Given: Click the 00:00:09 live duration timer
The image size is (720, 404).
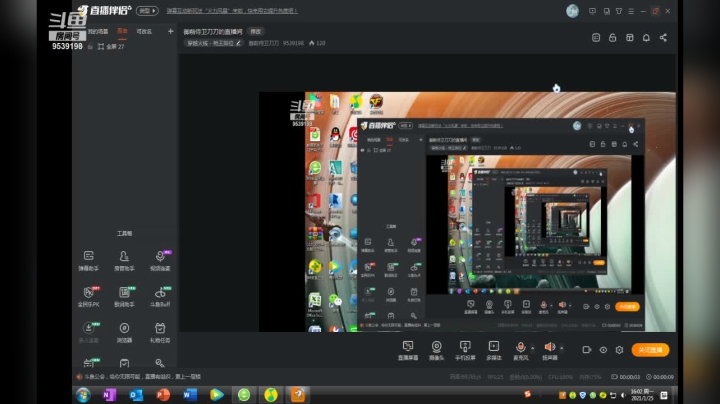Looking at the screenshot, I should point(659,377).
